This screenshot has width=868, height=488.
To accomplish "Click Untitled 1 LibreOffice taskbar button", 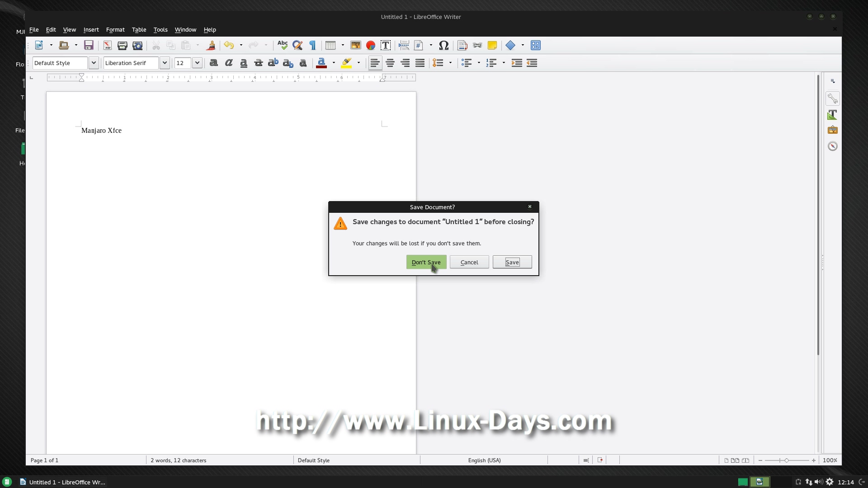I will [x=62, y=482].
